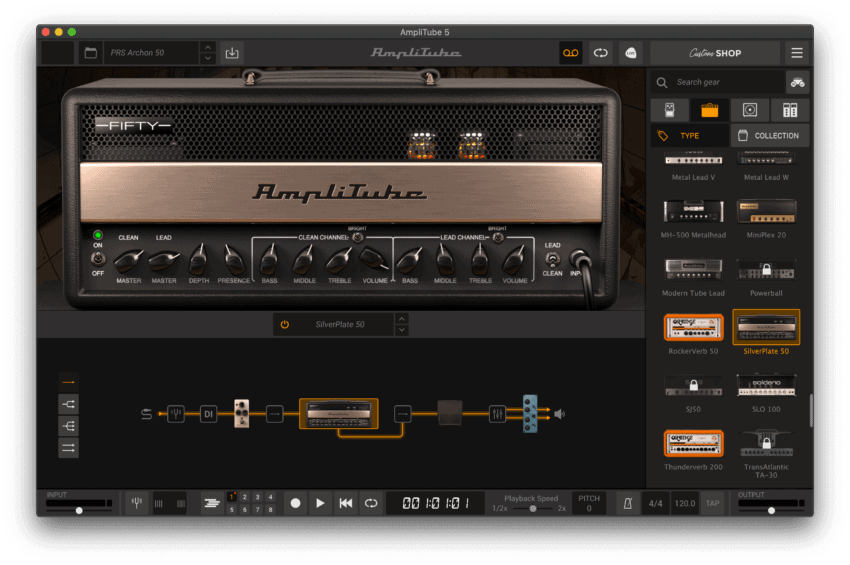Flip the Lead/Clean channel switch
Viewport: 850px width, 565px height.
pos(552,259)
